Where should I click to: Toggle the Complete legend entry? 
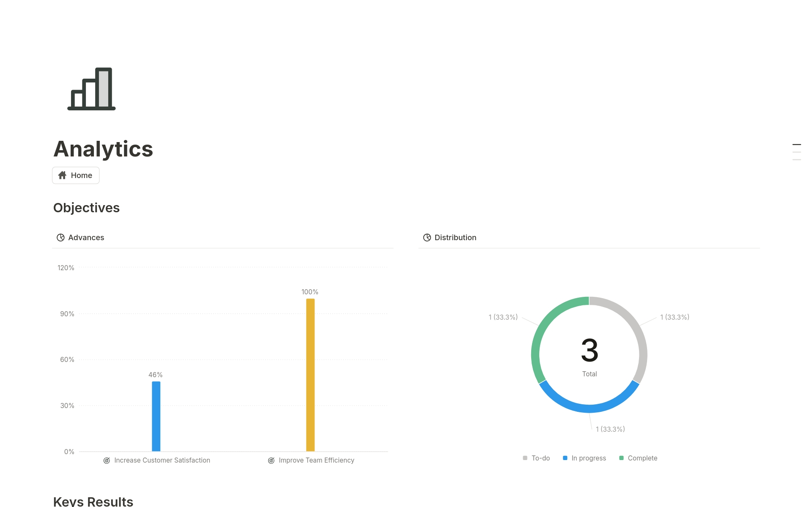(638, 458)
